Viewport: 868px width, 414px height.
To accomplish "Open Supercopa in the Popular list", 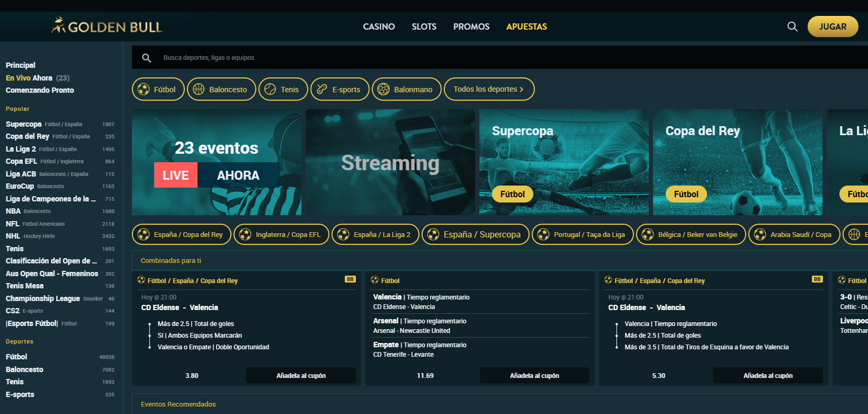I will (x=60, y=124).
